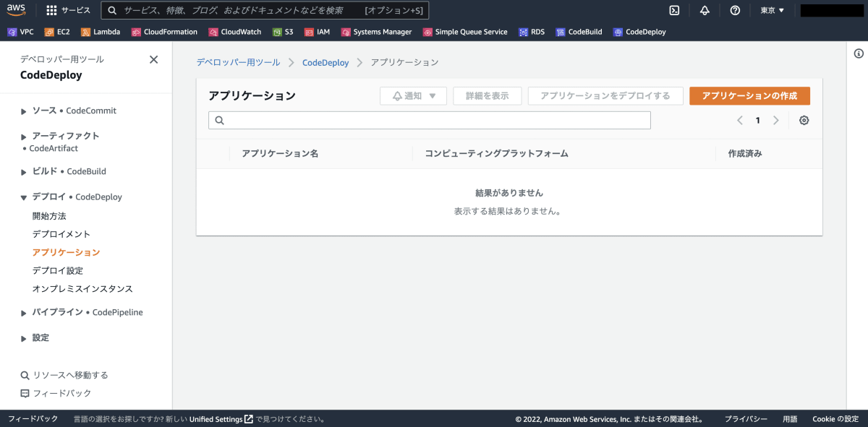Screen dimensions: 868x427
Task: Launch the CloudShell terminal icon
Action: (674, 10)
